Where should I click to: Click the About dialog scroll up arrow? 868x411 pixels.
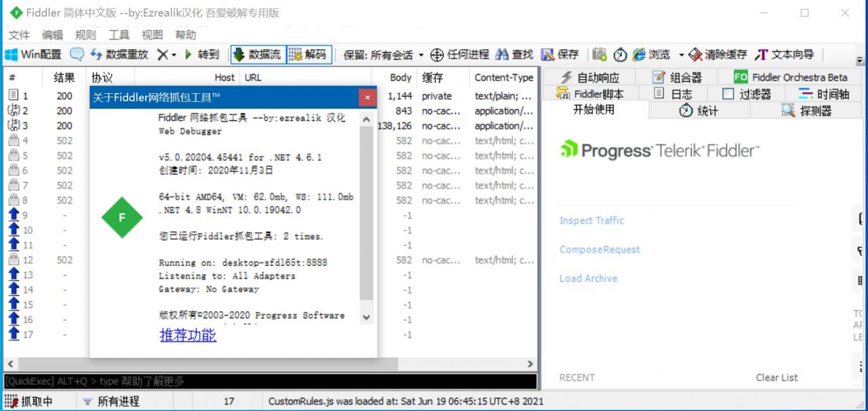tap(366, 119)
